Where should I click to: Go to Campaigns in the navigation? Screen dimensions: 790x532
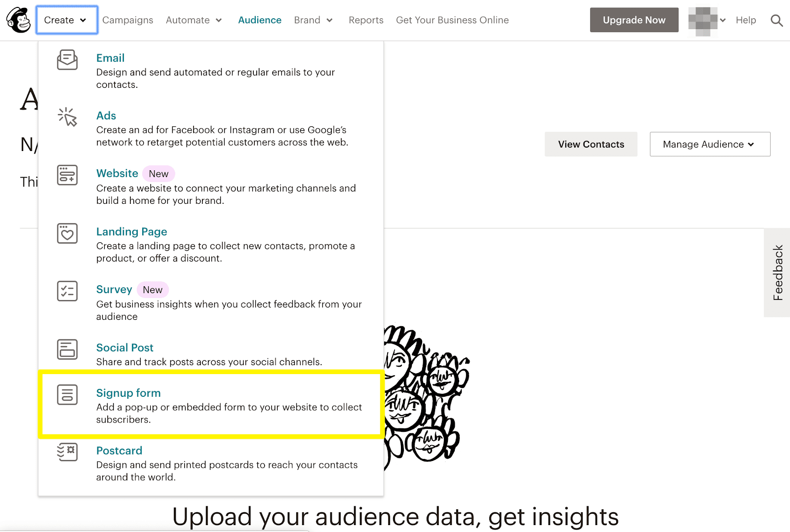(128, 20)
